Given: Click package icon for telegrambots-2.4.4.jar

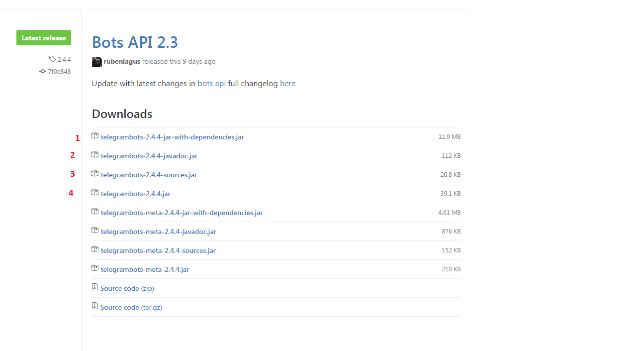Looking at the screenshot, I should [x=94, y=193].
